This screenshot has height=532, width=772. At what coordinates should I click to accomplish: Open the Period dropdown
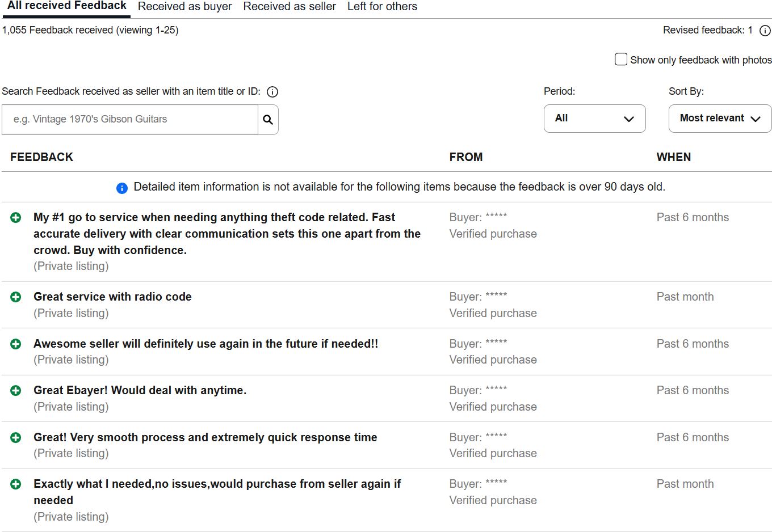[594, 119]
